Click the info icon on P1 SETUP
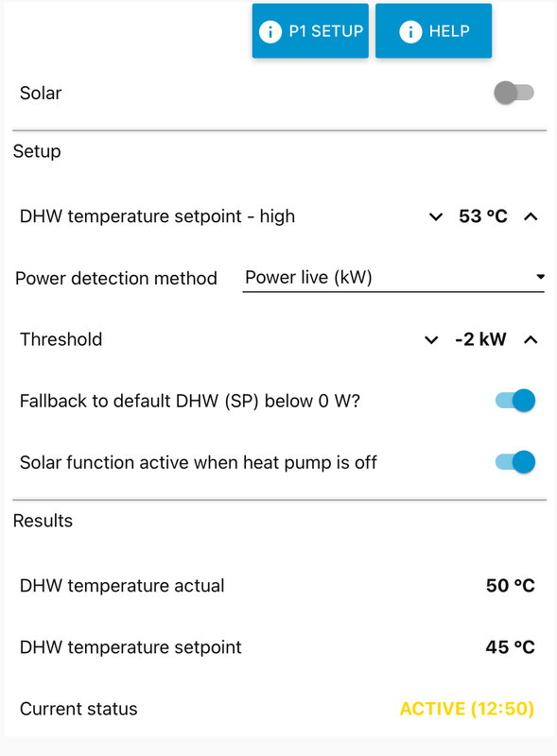557x756 pixels. click(270, 32)
